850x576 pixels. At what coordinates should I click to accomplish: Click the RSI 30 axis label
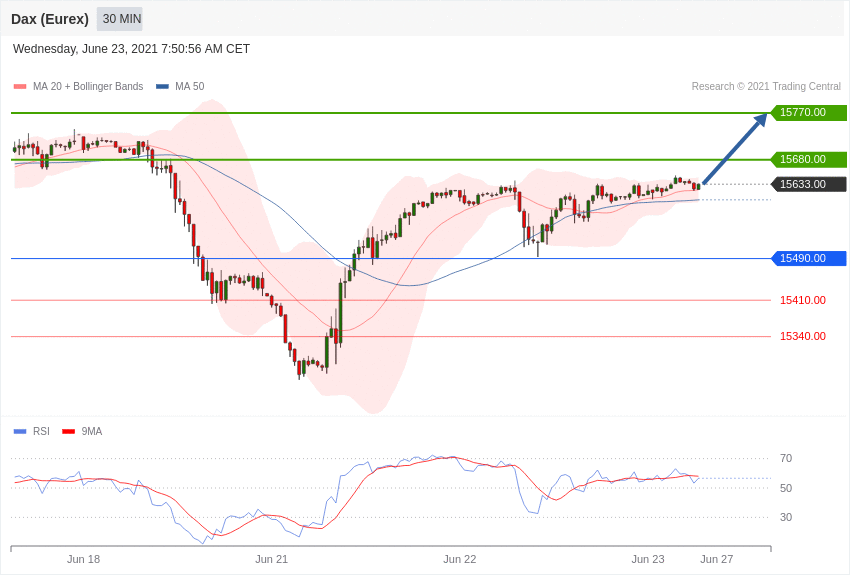786,517
